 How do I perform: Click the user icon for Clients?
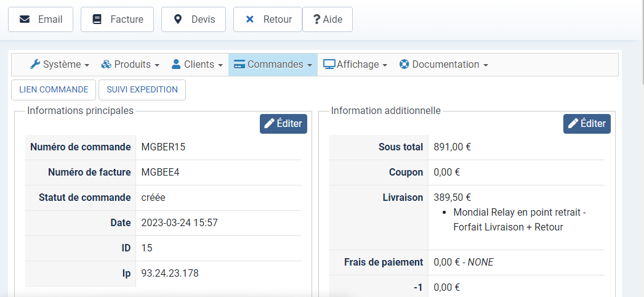pos(176,64)
